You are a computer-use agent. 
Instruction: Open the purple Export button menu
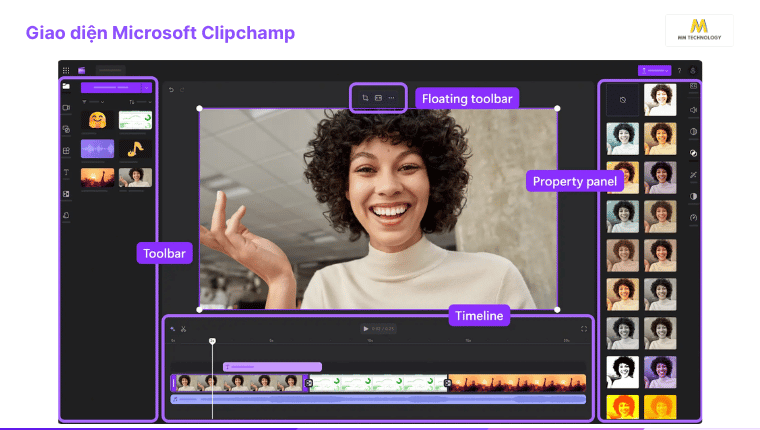point(654,70)
